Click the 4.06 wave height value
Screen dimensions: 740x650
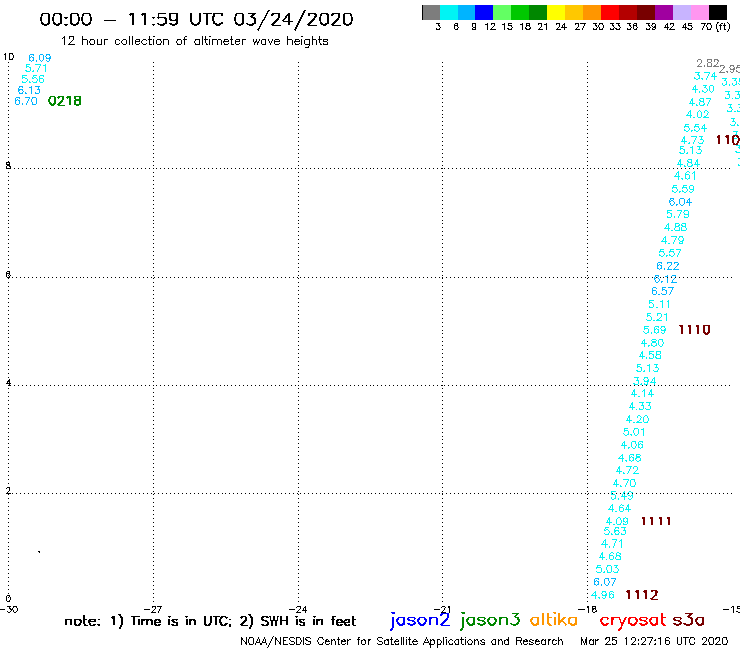click(632, 445)
